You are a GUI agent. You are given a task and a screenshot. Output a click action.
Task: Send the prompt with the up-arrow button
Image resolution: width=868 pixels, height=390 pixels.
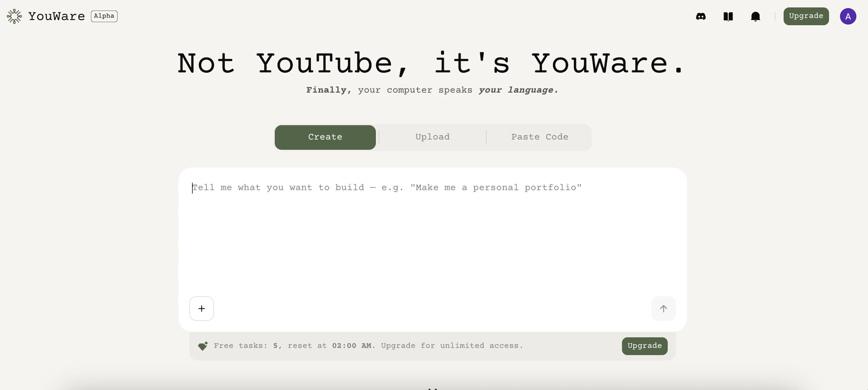coord(663,308)
